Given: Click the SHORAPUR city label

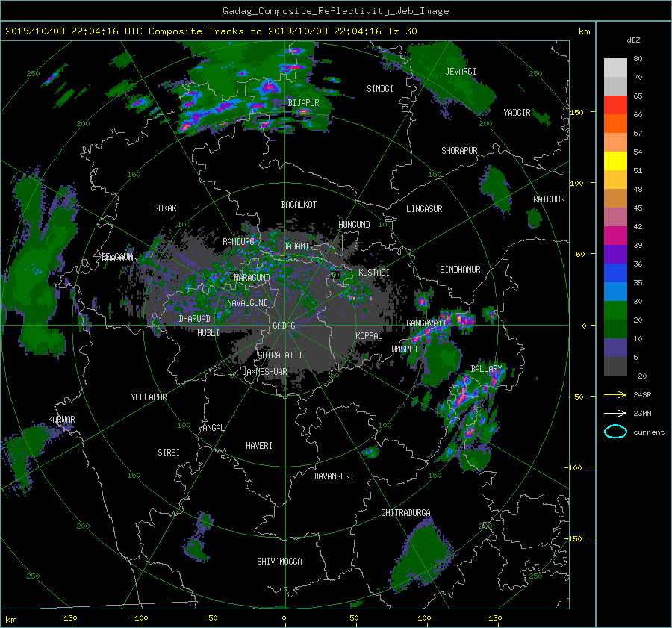Looking at the screenshot, I should click(459, 151).
